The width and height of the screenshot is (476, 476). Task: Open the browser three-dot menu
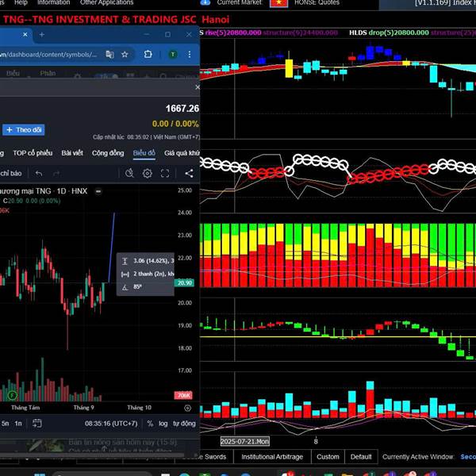[x=190, y=54]
